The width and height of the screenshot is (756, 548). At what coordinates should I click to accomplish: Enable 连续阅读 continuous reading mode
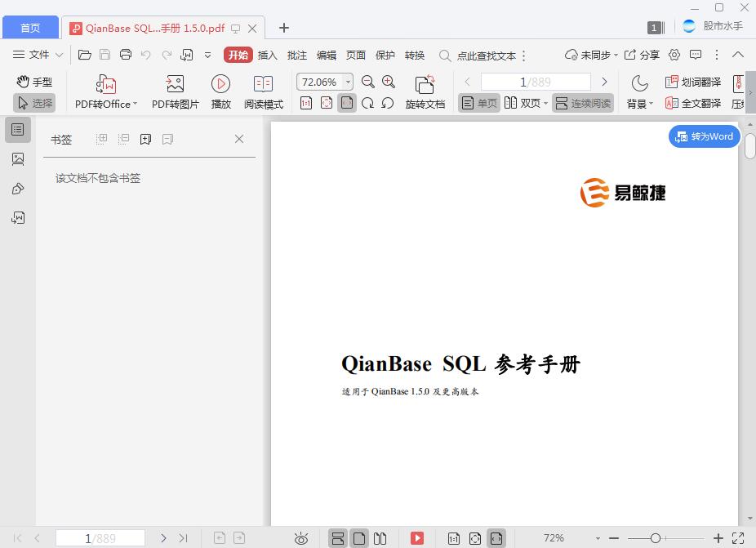click(582, 103)
